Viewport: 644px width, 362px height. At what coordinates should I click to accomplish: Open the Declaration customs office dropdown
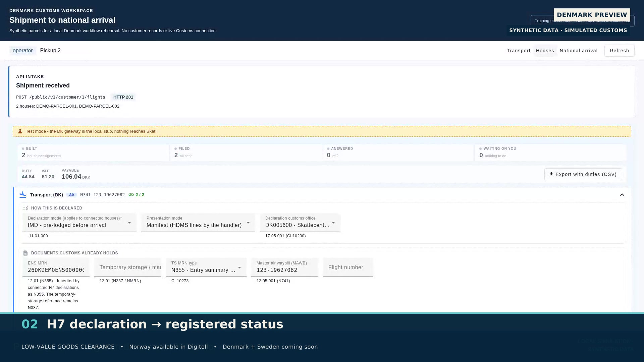[x=300, y=223]
